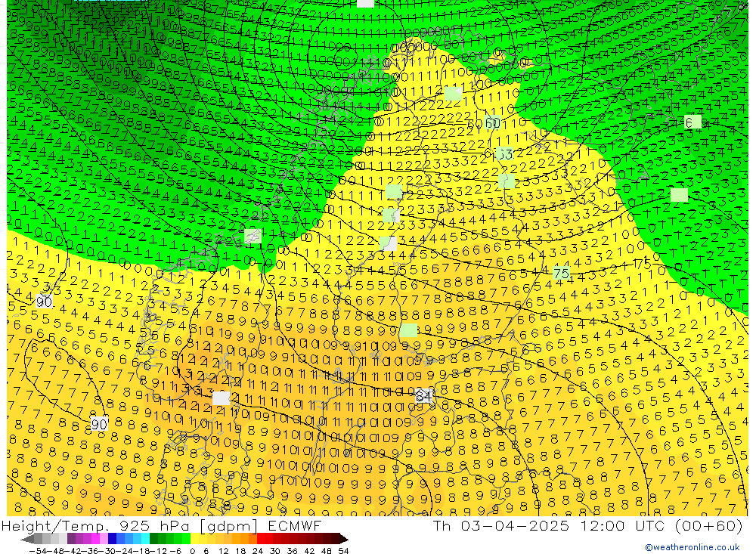756x554 pixels.
Task: Pick the bright red swatch above the 24 legend value
Action: click(261, 539)
